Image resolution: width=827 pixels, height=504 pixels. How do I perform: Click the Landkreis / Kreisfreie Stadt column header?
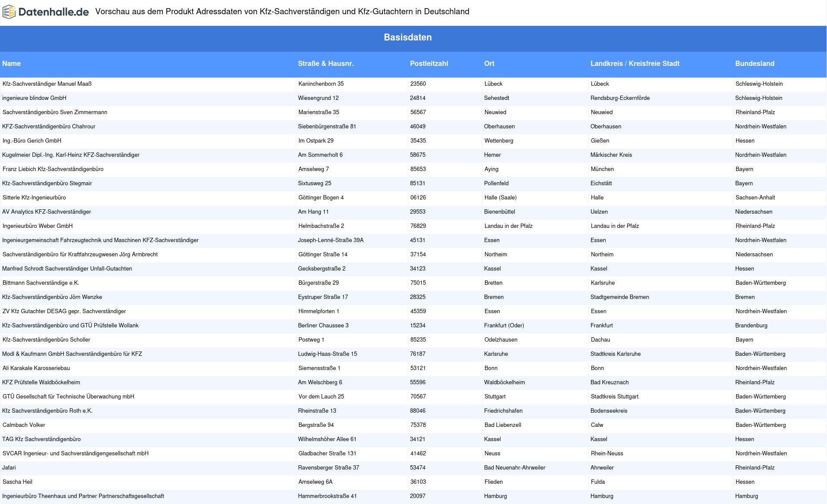coord(635,63)
